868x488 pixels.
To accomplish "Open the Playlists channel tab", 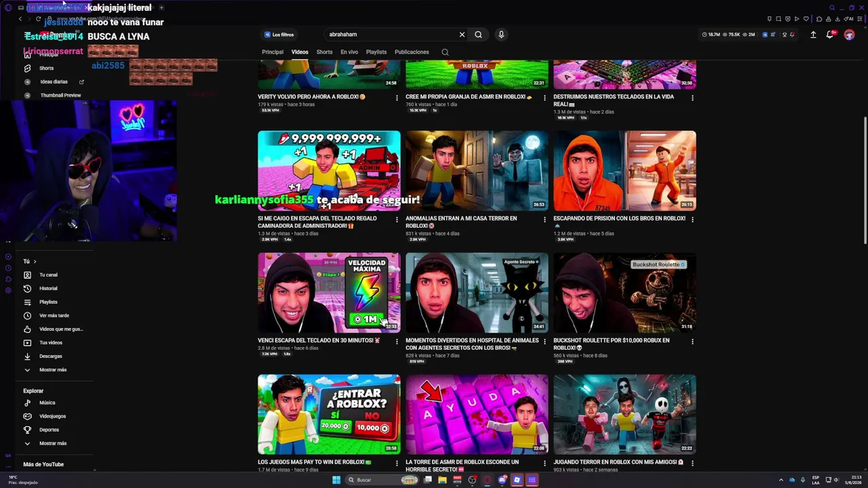I will click(376, 52).
